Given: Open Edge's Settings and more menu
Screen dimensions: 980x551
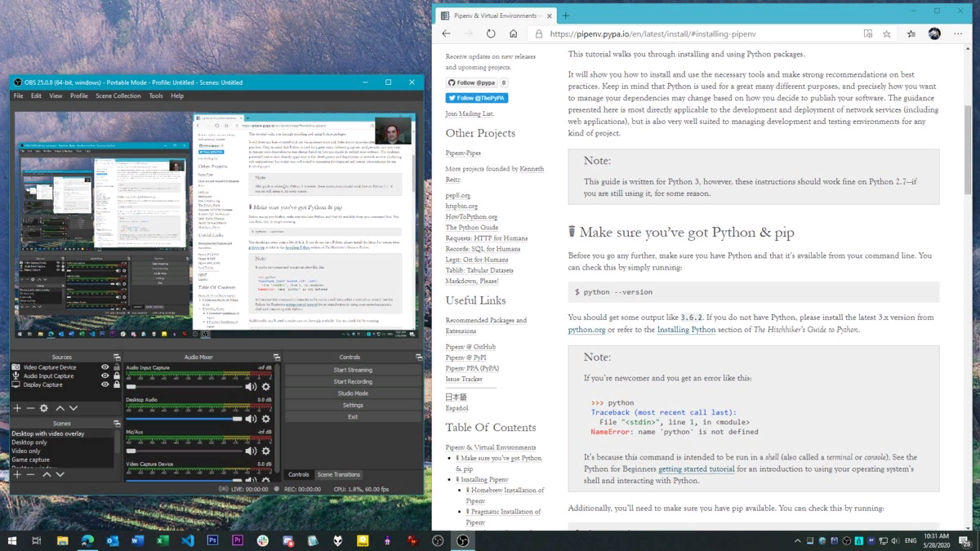Looking at the screenshot, I should [958, 33].
